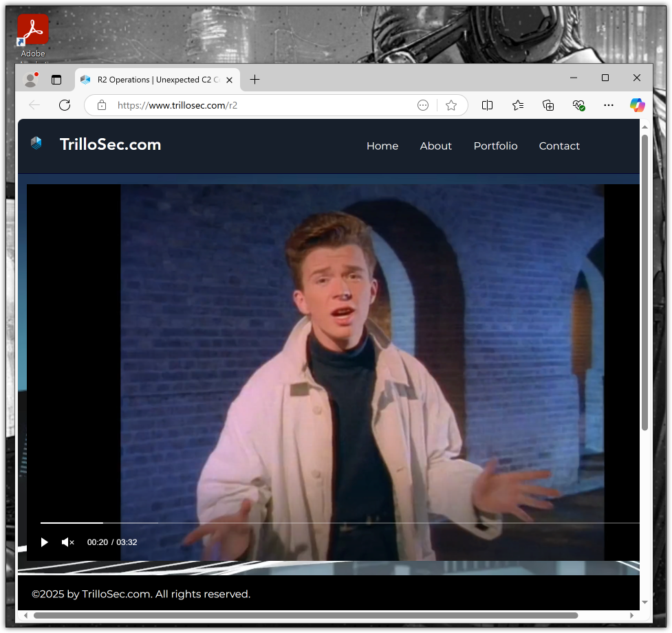Open the browser profile avatar menu
The width and height of the screenshot is (672, 633).
(x=31, y=80)
